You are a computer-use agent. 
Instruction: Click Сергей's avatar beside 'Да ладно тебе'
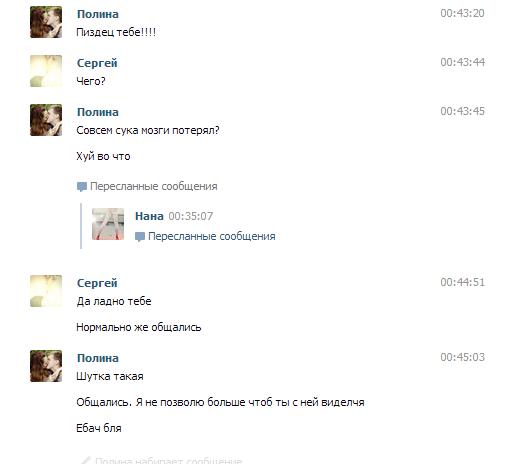click(x=46, y=291)
